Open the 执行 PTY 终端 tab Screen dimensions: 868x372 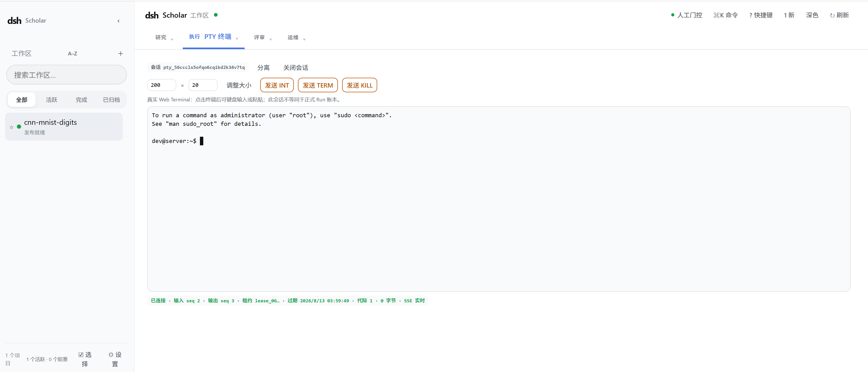(213, 37)
